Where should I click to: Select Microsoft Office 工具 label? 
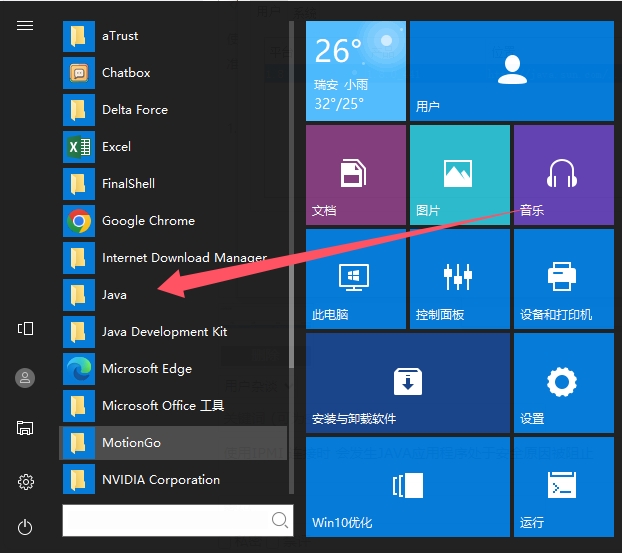pos(163,406)
